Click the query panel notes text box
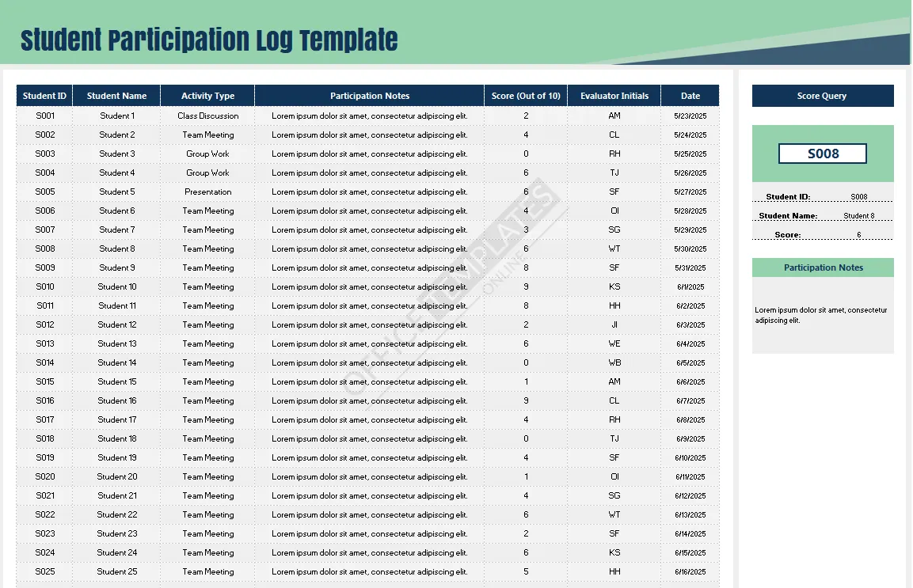Screen dimensions: 913x588 click(823, 315)
